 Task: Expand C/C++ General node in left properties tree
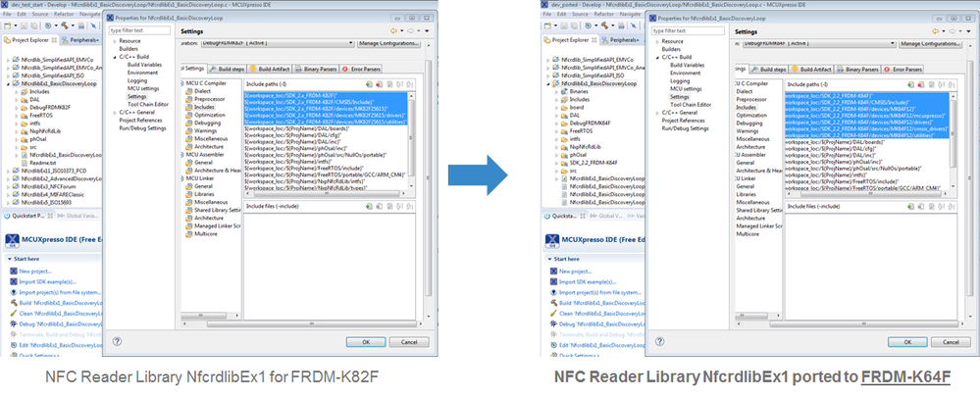pos(115,113)
